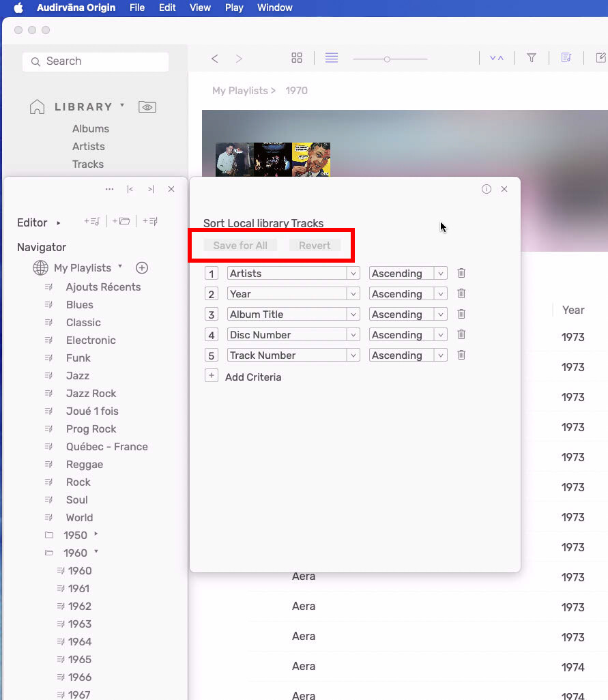Collapse the 1960 playlist folder

[96, 552]
